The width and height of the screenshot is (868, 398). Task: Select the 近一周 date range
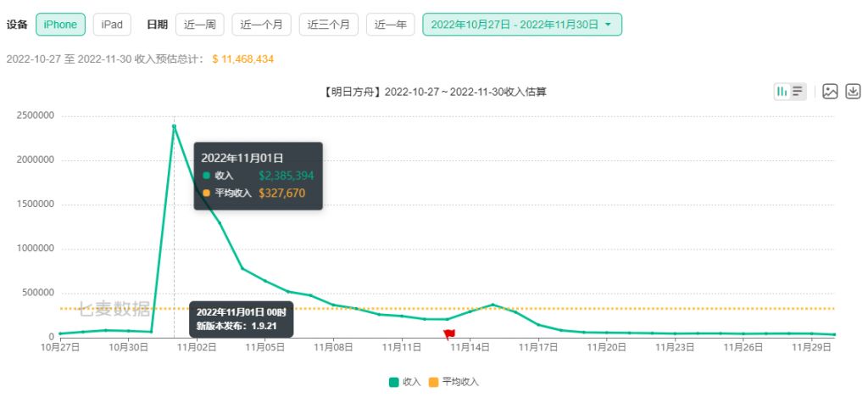[x=200, y=25]
